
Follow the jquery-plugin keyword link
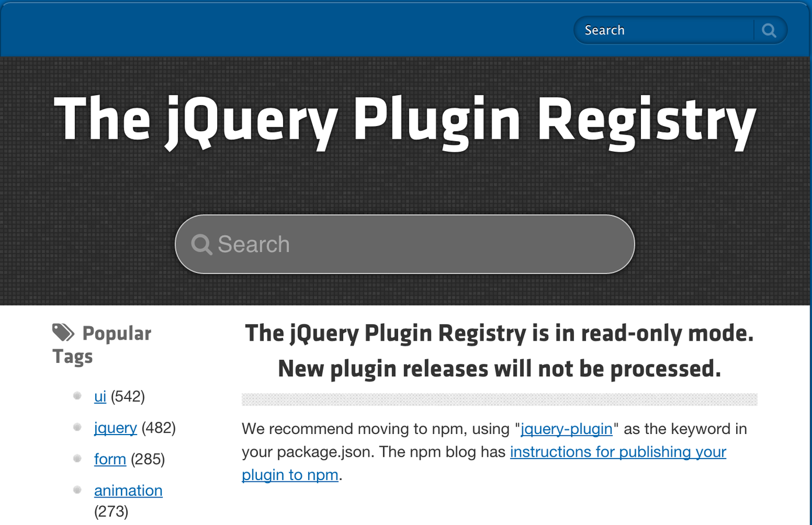566,429
